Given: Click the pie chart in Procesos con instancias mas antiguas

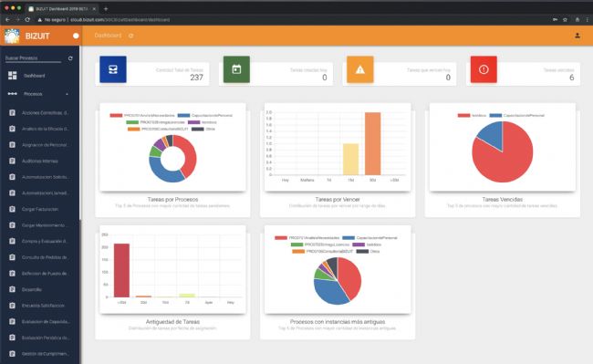Looking at the screenshot, I should coord(338,281).
